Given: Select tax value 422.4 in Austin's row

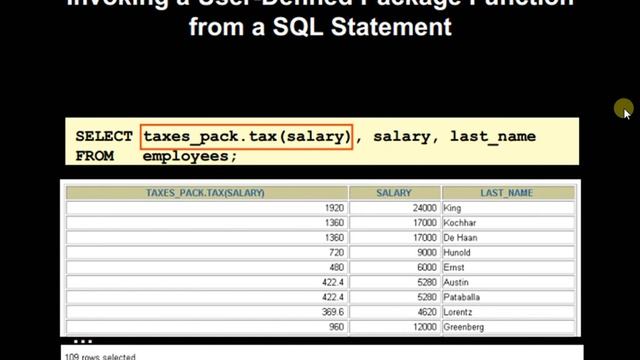Looking at the screenshot, I should pos(333,282).
